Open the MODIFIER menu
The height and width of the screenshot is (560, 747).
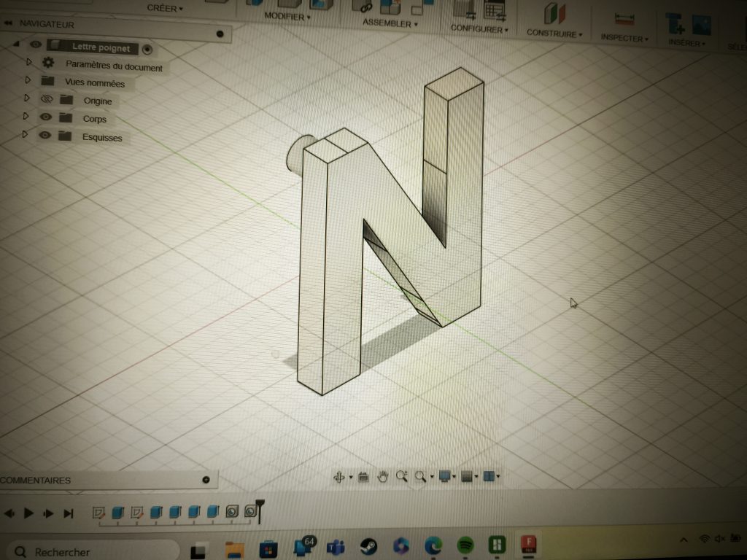coord(287,17)
